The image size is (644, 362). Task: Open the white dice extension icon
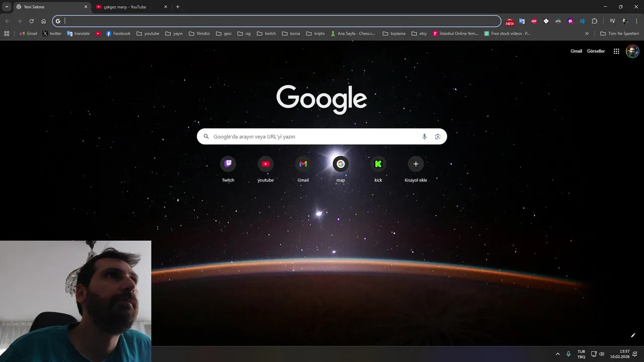546,21
